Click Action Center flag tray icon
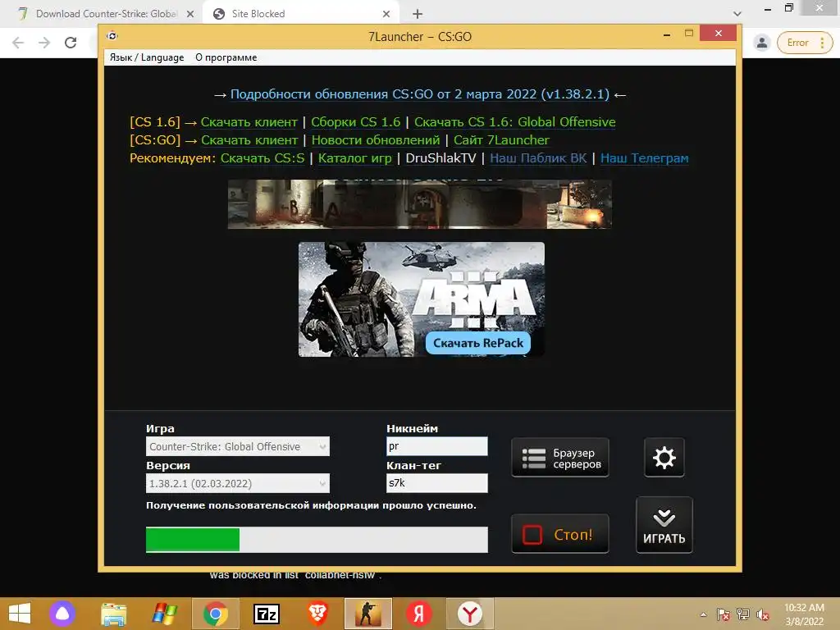 pos(723,614)
